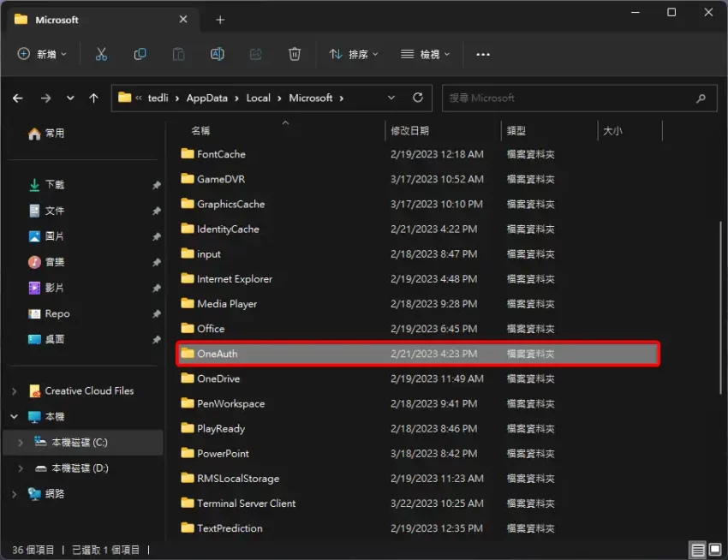Switch to details view icon in status bar
The width and height of the screenshot is (728, 560).
click(698, 550)
